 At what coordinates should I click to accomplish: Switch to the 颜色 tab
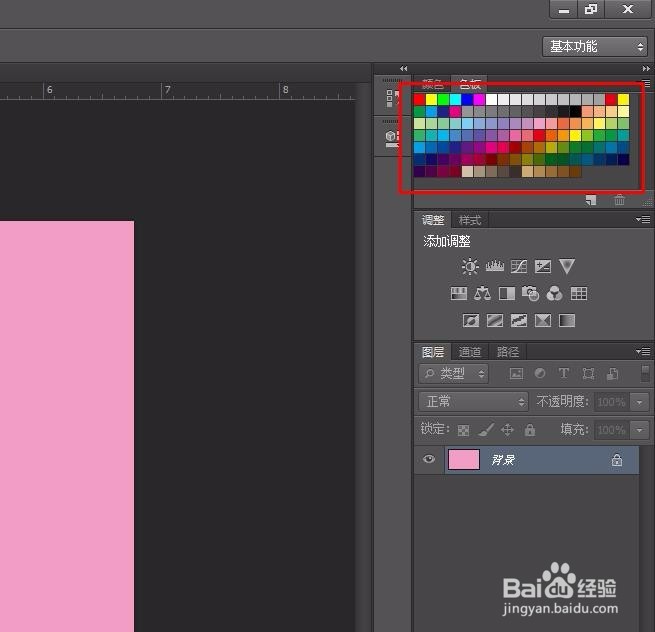[x=432, y=84]
